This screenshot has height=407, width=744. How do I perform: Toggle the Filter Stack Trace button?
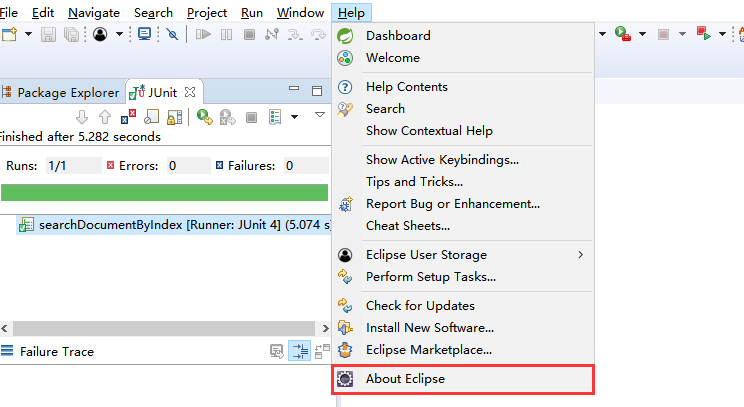point(300,351)
